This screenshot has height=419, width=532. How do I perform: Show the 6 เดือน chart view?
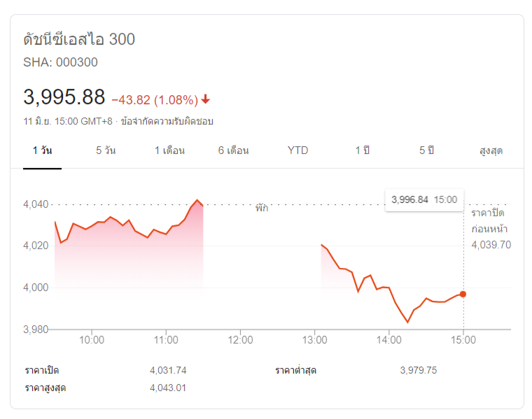234,150
